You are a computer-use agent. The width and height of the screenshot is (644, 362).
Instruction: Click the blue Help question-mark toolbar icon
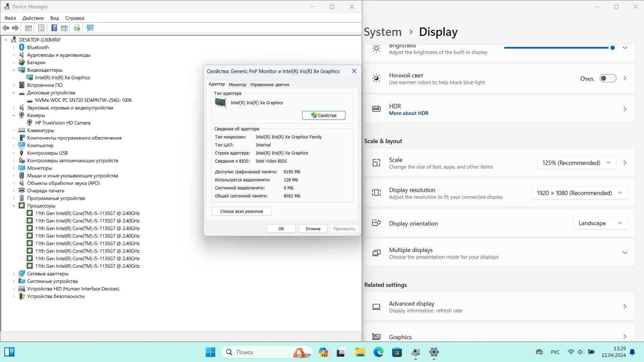54,28
